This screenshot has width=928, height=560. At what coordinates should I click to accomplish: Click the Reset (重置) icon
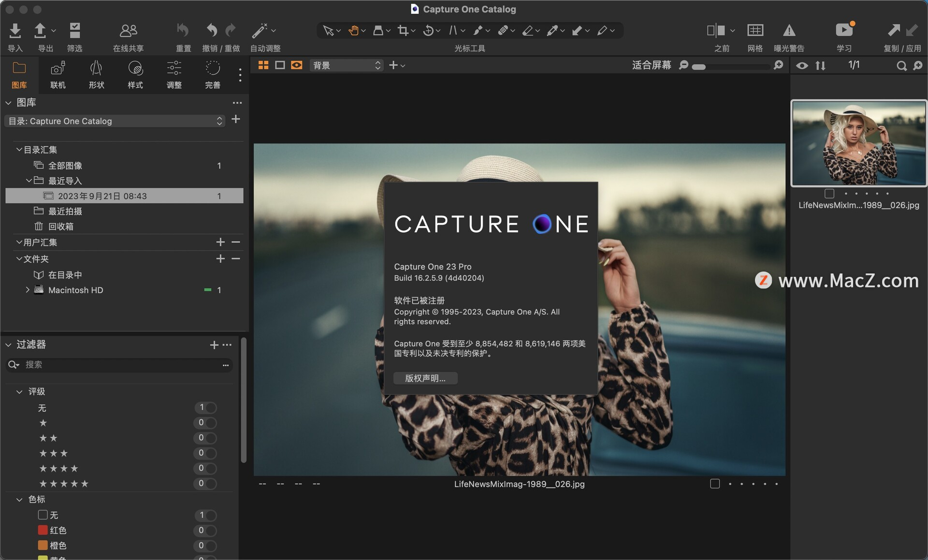coord(183,30)
